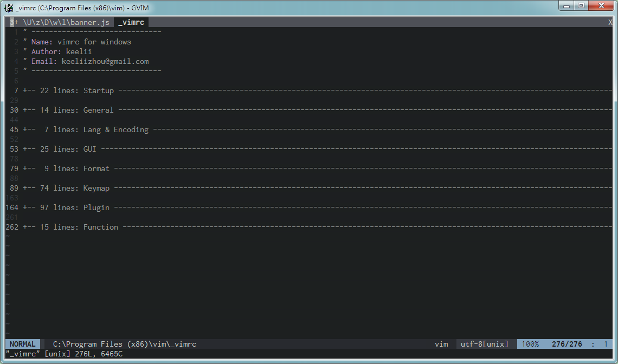Click line number 262 in the gutter
The width and height of the screenshot is (618, 364).
pyautogui.click(x=12, y=227)
